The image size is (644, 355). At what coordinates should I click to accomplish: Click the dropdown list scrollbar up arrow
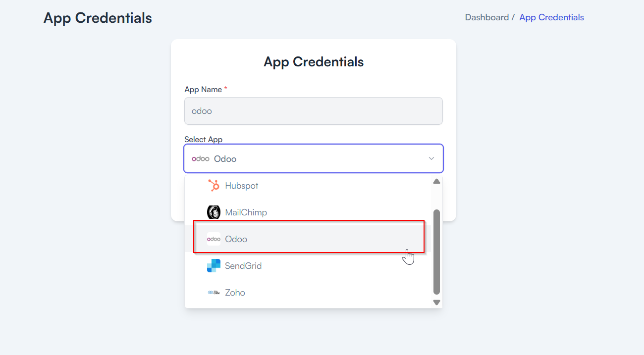436,181
